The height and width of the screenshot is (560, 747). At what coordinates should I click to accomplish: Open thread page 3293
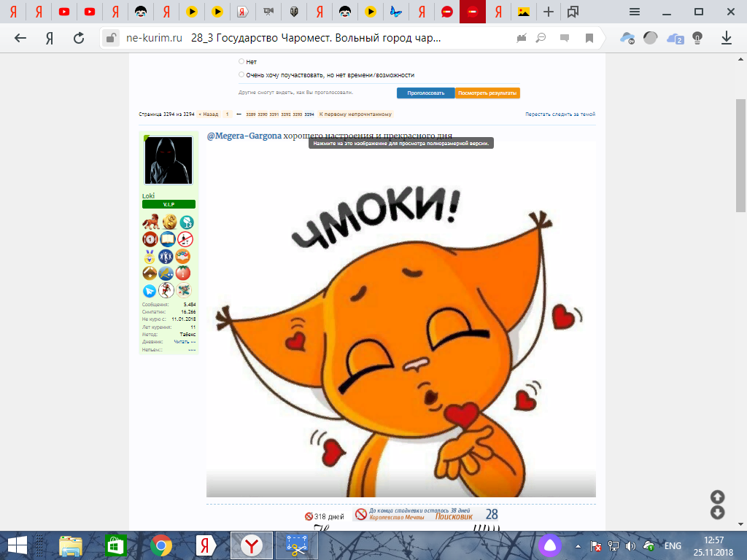tap(298, 114)
